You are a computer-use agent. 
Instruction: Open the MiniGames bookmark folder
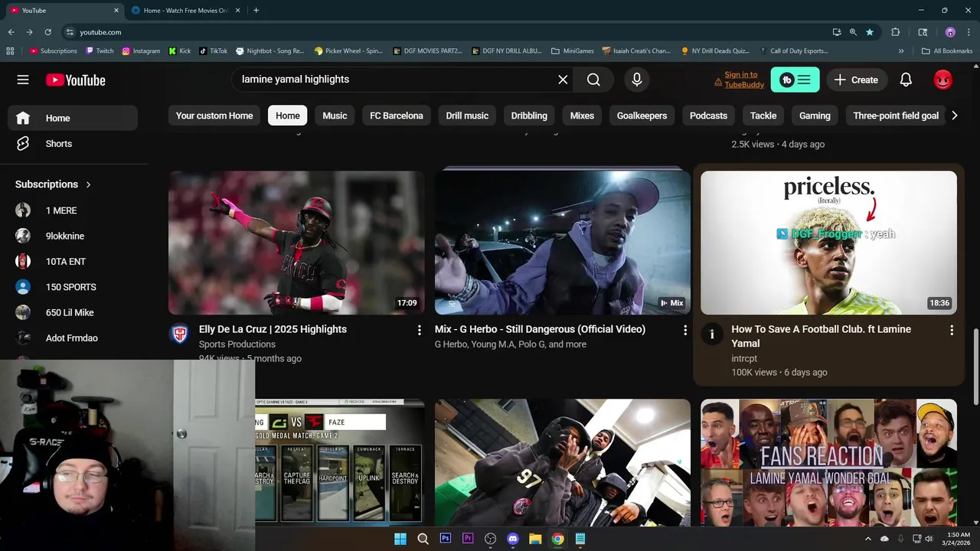[571, 51]
